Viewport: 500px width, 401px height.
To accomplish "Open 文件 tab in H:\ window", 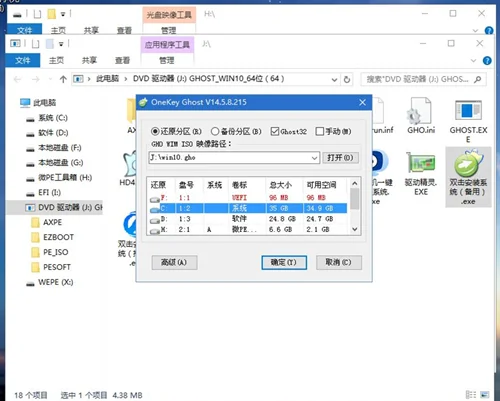I will [24, 30].
